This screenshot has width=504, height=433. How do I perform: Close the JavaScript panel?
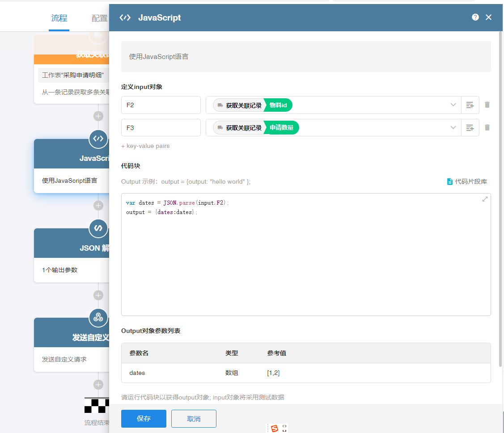pos(488,17)
